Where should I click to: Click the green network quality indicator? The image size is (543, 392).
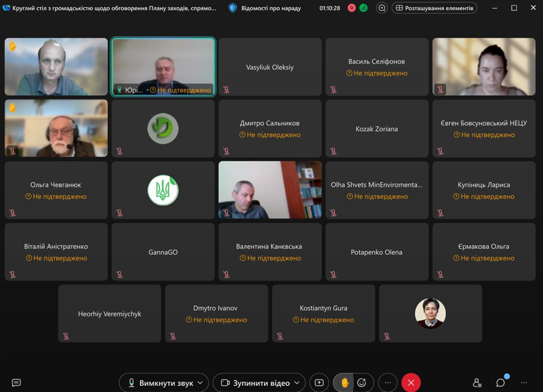[363, 8]
